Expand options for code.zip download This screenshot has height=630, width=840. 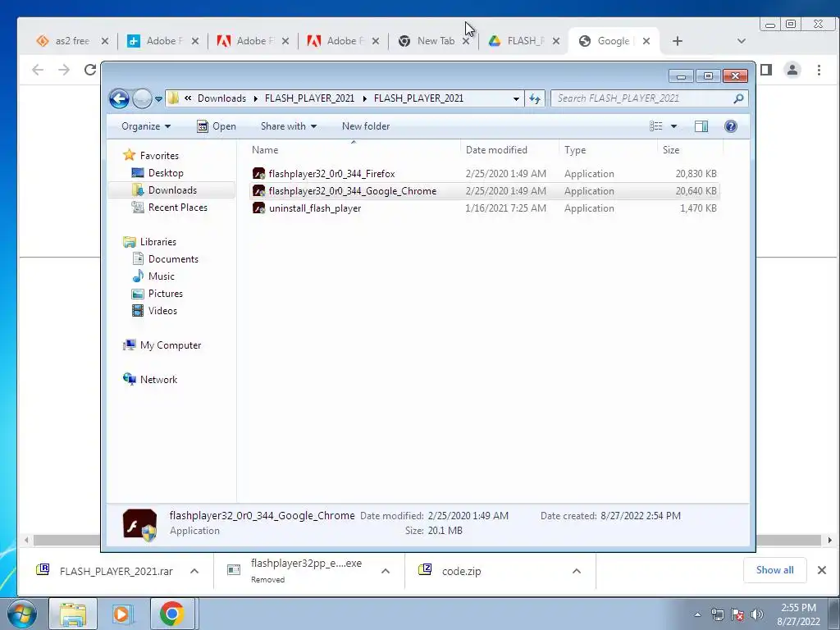click(577, 571)
